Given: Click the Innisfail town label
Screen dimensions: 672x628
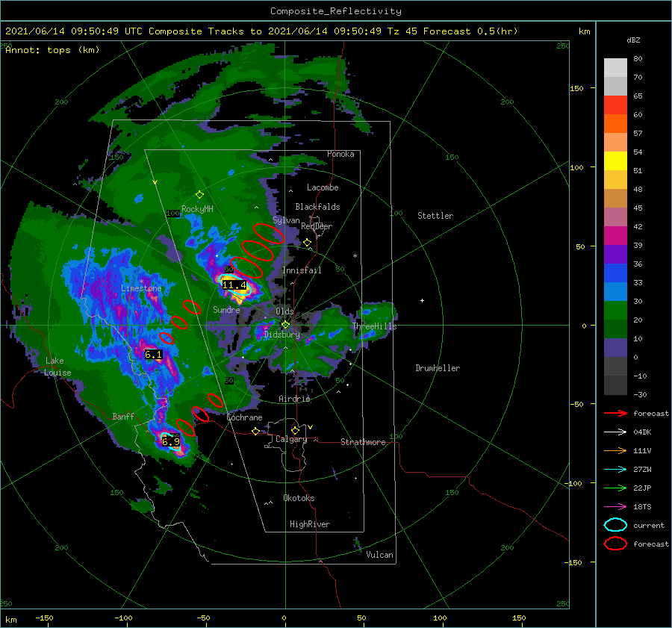Looking at the screenshot, I should (x=302, y=270).
